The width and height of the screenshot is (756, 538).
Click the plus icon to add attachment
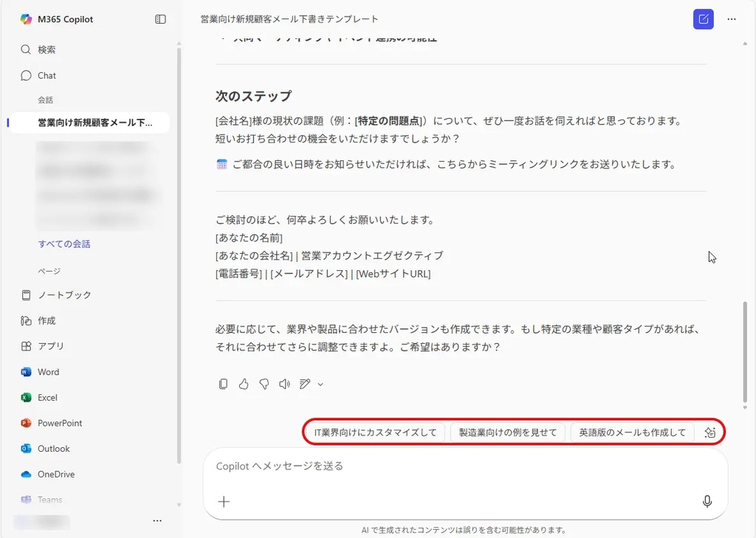coord(224,502)
